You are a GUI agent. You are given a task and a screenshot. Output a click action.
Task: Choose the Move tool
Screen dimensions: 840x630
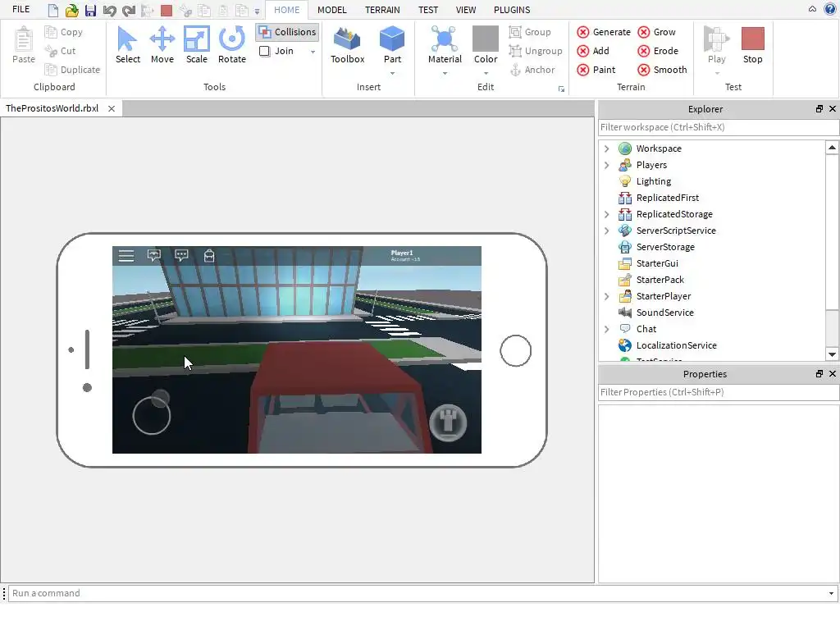tap(162, 46)
